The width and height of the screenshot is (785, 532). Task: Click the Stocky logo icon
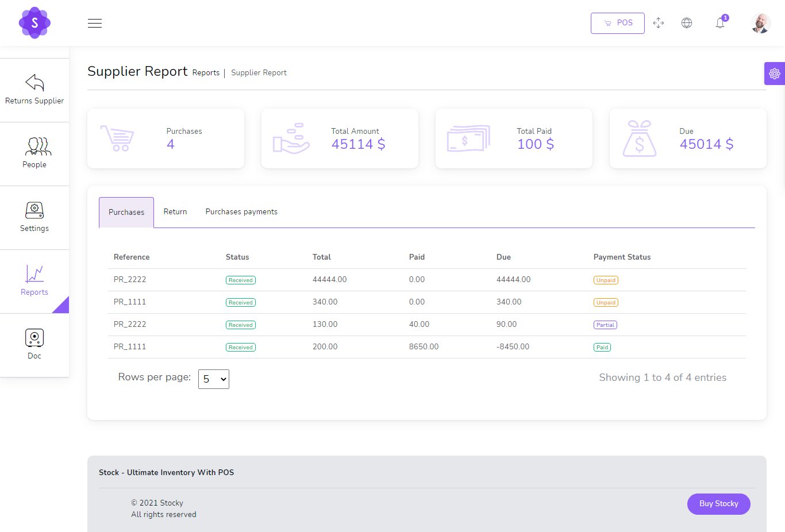[34, 23]
